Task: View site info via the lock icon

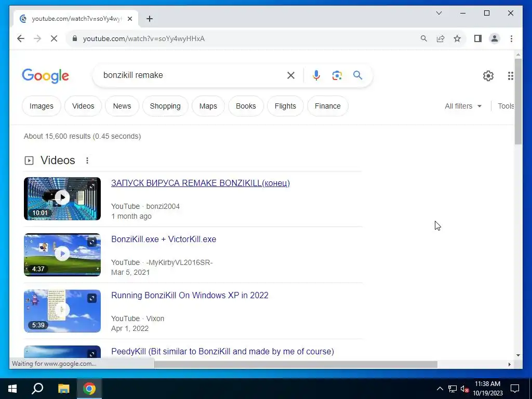Action: tap(75, 38)
